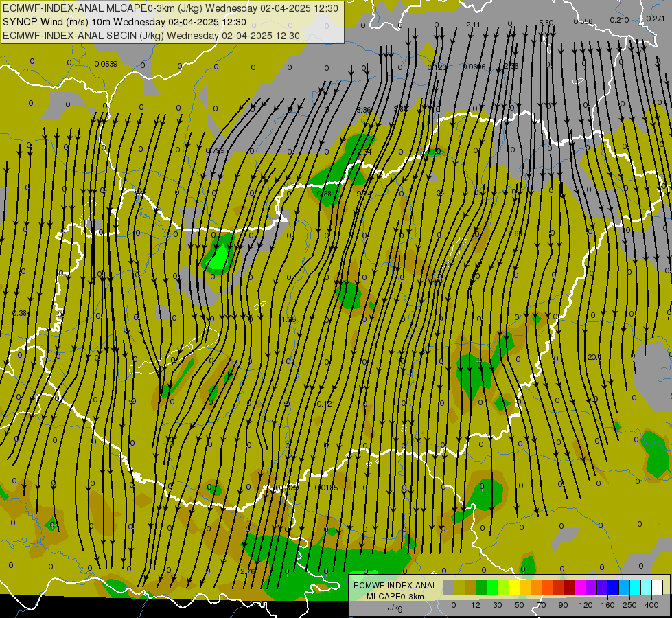
Task: Click the 0.0606 value on the map
Action: [x=474, y=67]
